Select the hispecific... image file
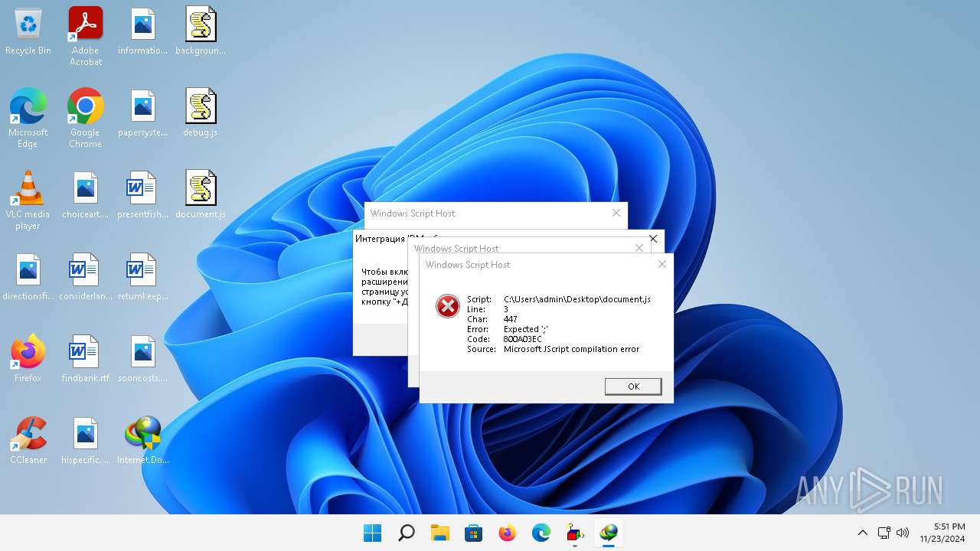 (85, 441)
